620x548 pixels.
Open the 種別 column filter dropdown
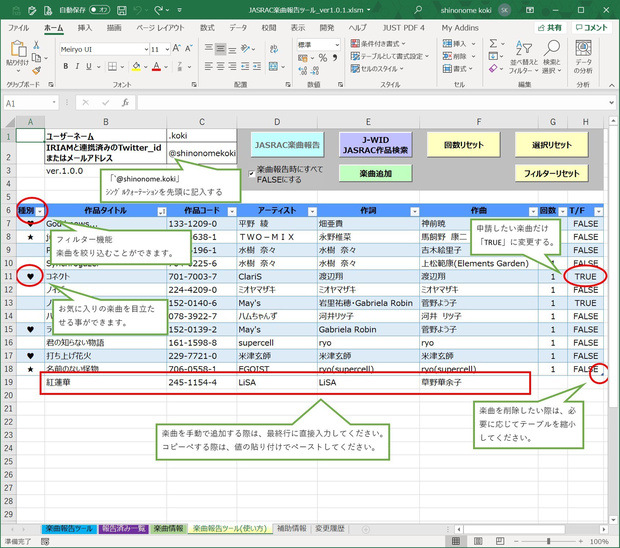click(x=40, y=212)
